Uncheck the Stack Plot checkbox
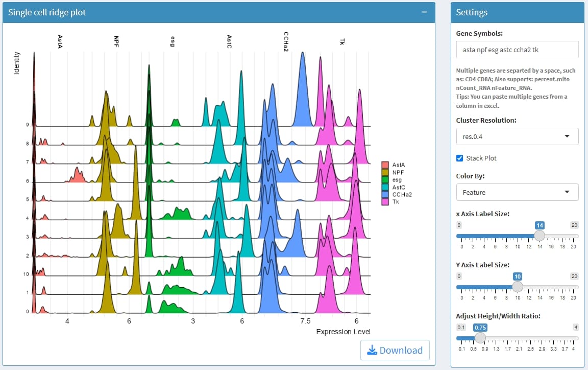Image resolution: width=588 pixels, height=370 pixels. click(x=459, y=158)
